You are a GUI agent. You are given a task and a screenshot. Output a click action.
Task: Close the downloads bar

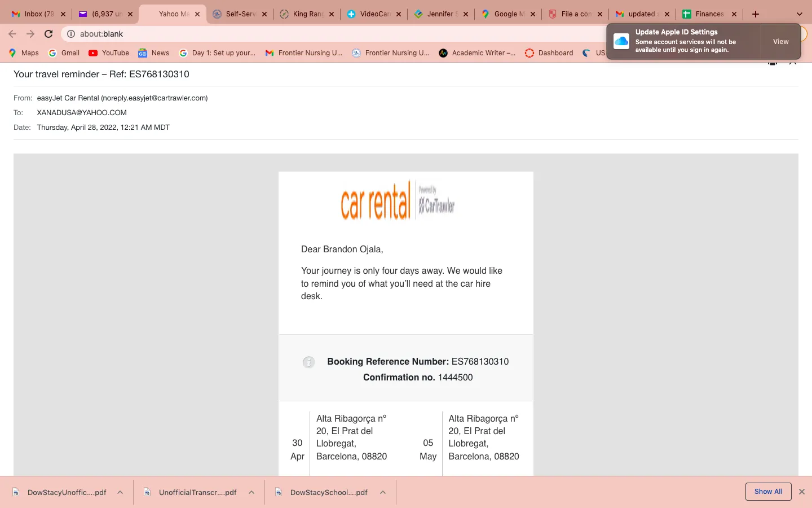pyautogui.click(x=802, y=492)
